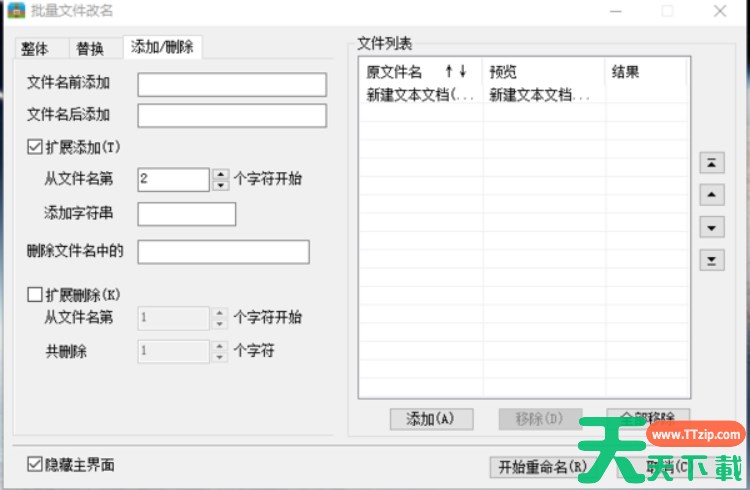Click the 添加字符串 text box
Screen dimensions: 750x490
tap(187, 214)
